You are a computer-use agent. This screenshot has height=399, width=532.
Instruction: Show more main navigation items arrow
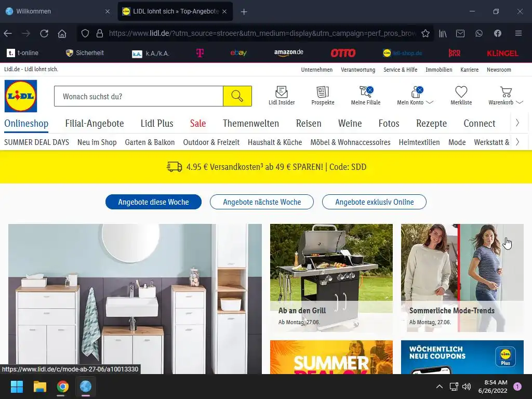point(517,123)
